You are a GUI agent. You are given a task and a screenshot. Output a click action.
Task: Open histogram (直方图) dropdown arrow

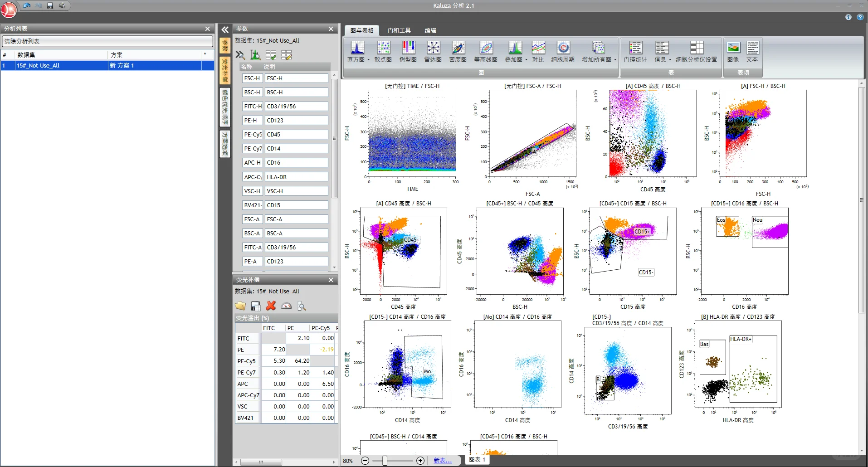point(369,60)
